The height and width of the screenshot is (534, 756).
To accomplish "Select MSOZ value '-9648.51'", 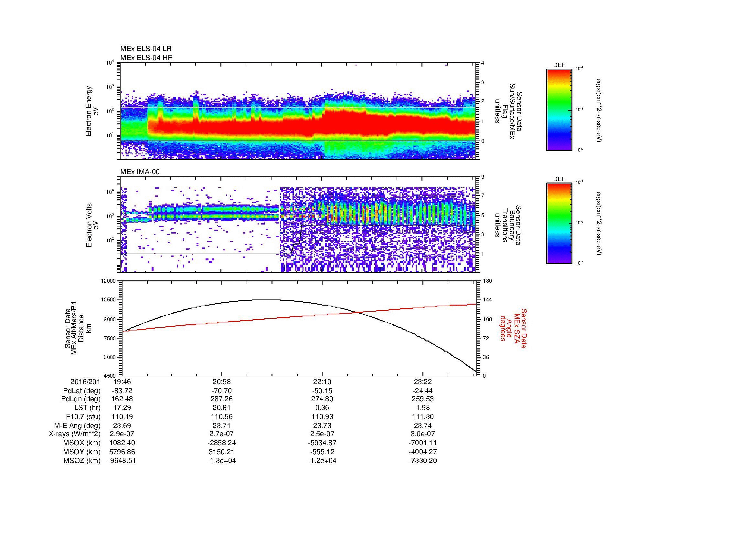I will (x=122, y=461).
